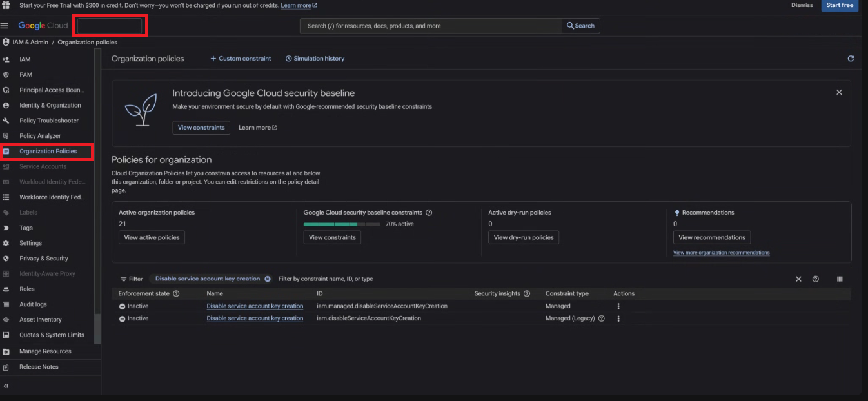Open Learn more link in baseline banner

coord(257,128)
